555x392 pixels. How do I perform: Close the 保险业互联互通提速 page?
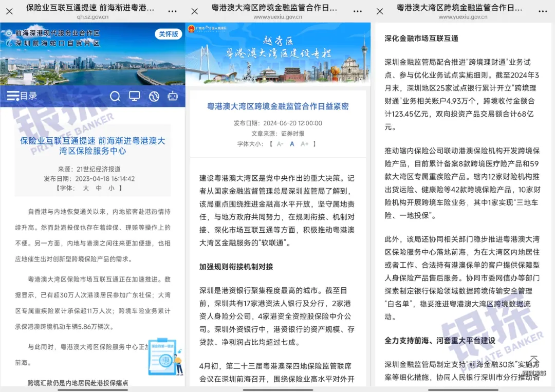point(10,11)
